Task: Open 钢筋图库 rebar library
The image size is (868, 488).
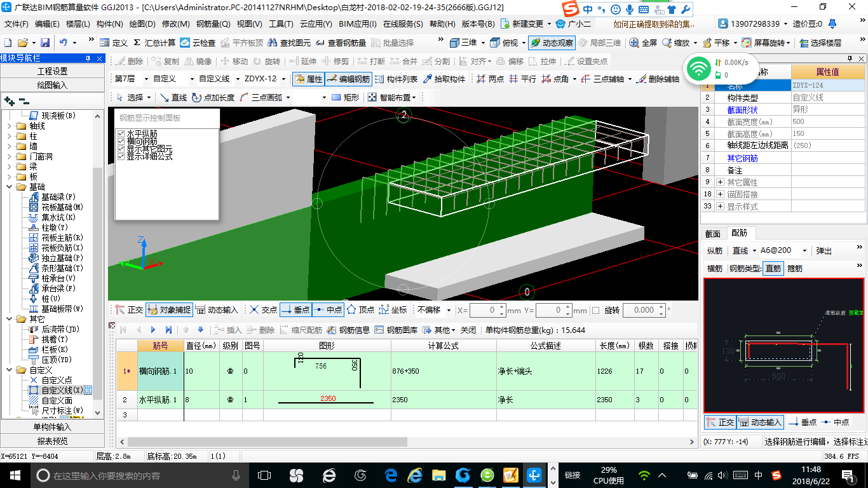Action: coord(396,330)
